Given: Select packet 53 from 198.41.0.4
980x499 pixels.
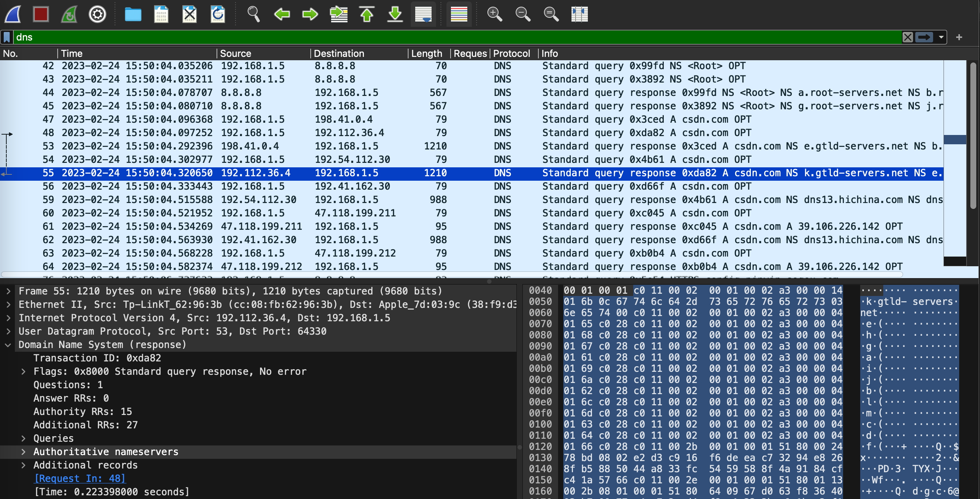Looking at the screenshot, I should (472, 147).
